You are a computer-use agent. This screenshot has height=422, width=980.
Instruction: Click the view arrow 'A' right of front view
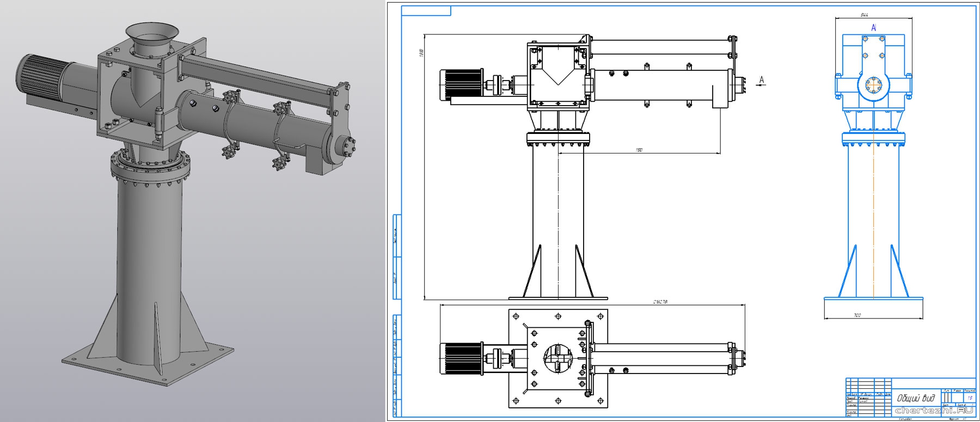761,81
